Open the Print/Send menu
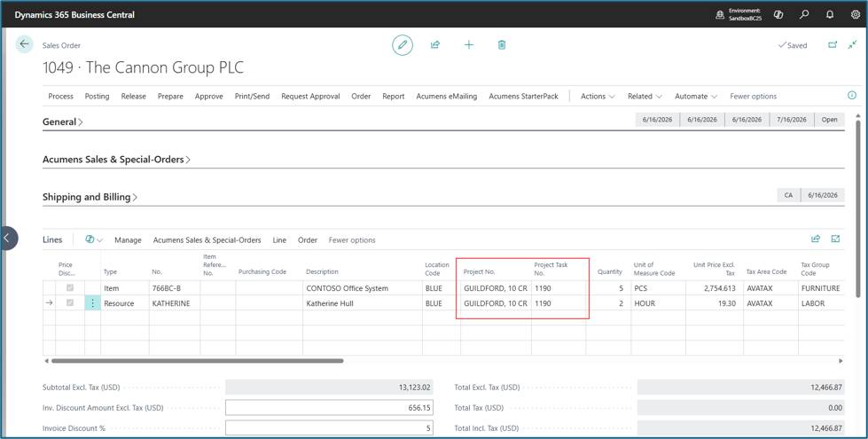Screen dimensions: 868x439 [x=252, y=97]
